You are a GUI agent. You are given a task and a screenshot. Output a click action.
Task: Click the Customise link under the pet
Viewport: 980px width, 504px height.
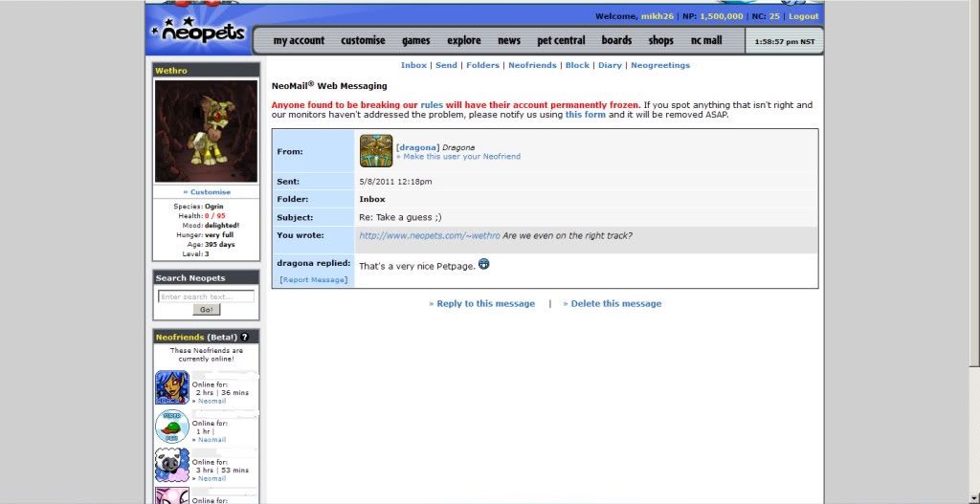[210, 192]
